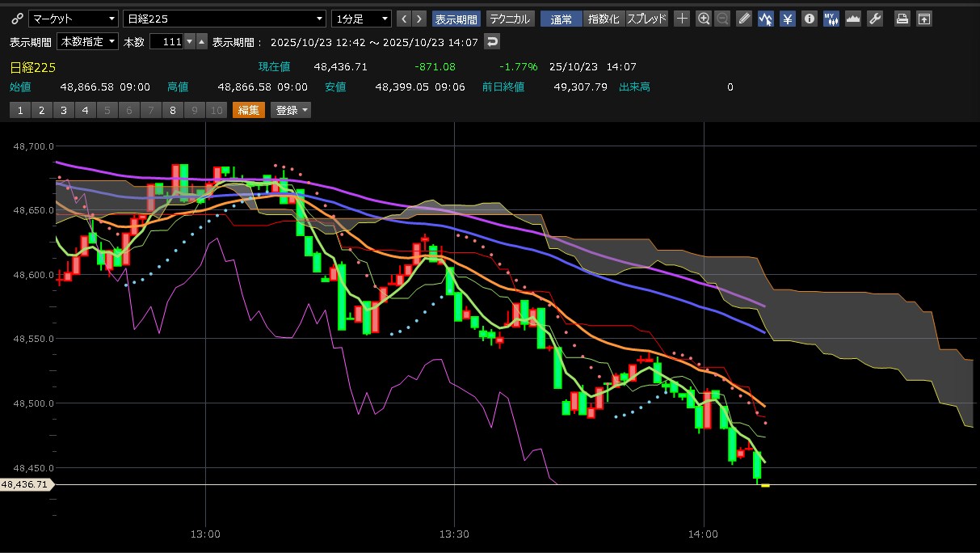Click the chain link icon
The width and height of the screenshot is (980, 553).
[17, 19]
